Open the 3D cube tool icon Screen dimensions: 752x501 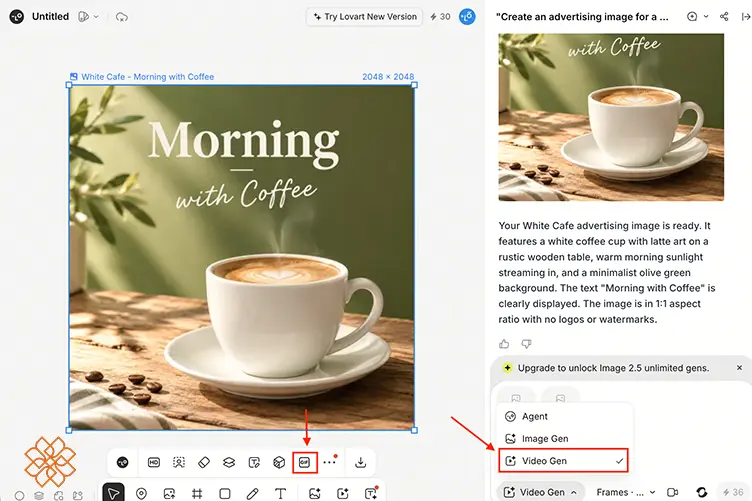[279, 463]
